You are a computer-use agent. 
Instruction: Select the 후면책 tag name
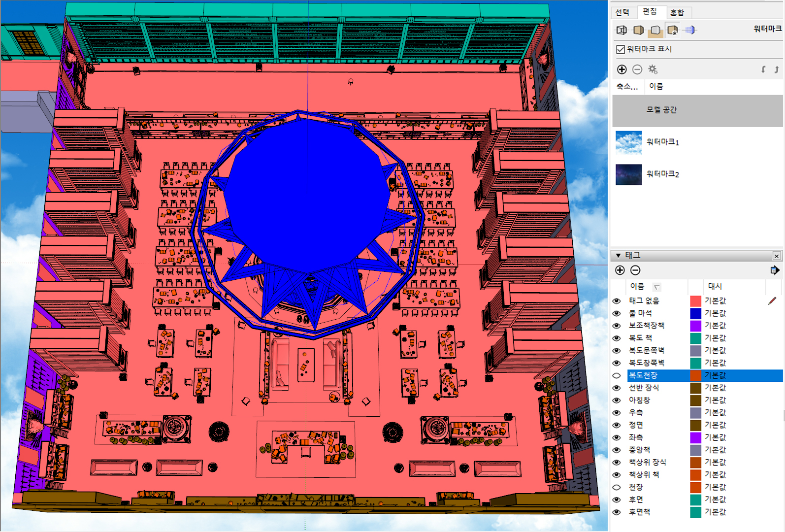pyautogui.click(x=639, y=512)
